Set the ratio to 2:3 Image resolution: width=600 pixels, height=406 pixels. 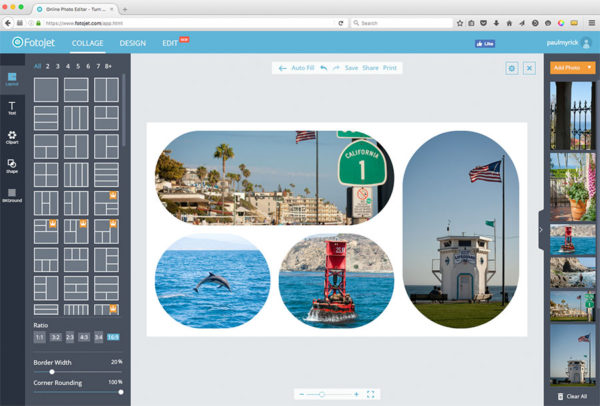(x=70, y=337)
